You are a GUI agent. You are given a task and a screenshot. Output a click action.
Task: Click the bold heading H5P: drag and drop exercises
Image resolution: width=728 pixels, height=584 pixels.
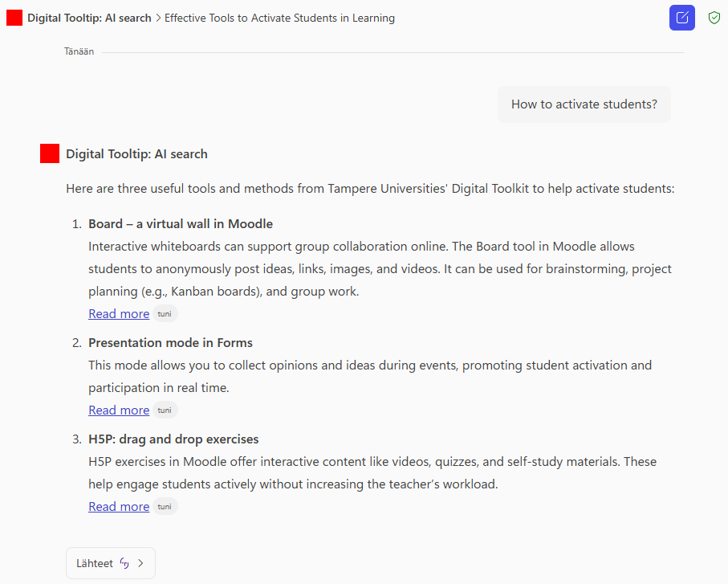click(173, 439)
